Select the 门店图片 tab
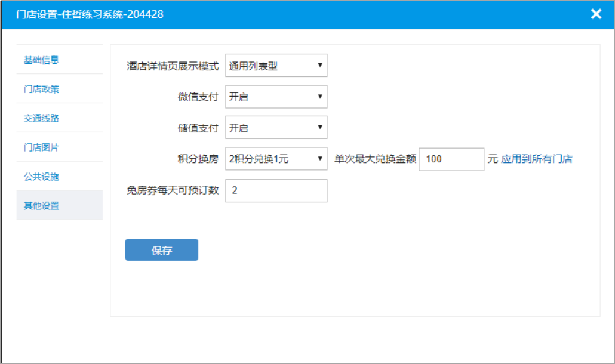Screen dimensions: 615x364 (59, 147)
